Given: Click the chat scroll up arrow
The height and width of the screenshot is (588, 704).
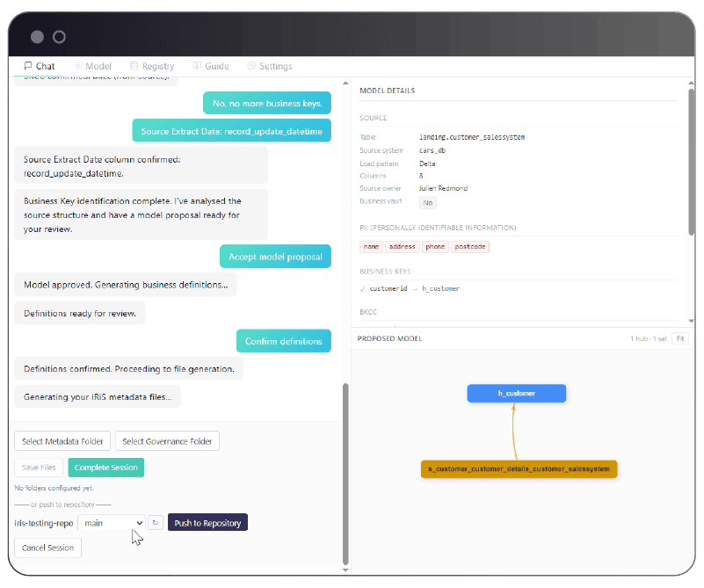Looking at the screenshot, I should (345, 83).
